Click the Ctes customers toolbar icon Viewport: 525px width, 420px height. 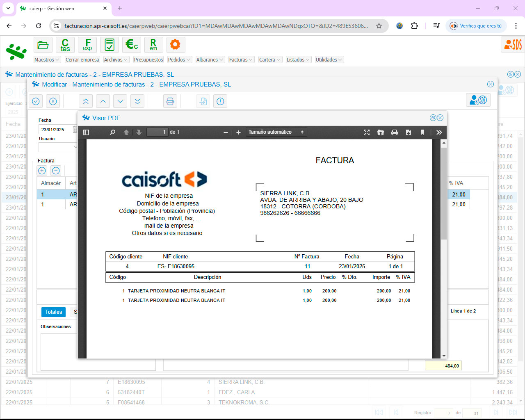65,45
